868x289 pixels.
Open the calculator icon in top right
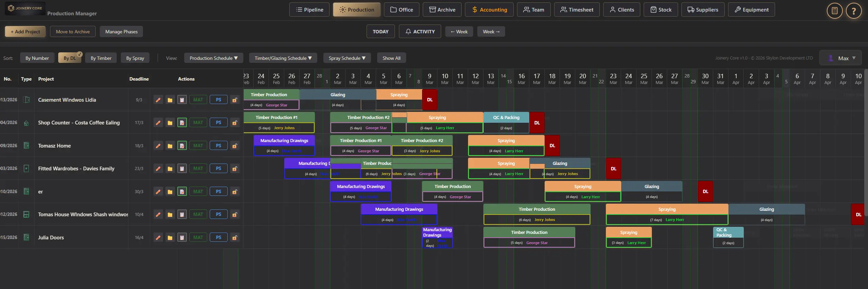click(834, 11)
